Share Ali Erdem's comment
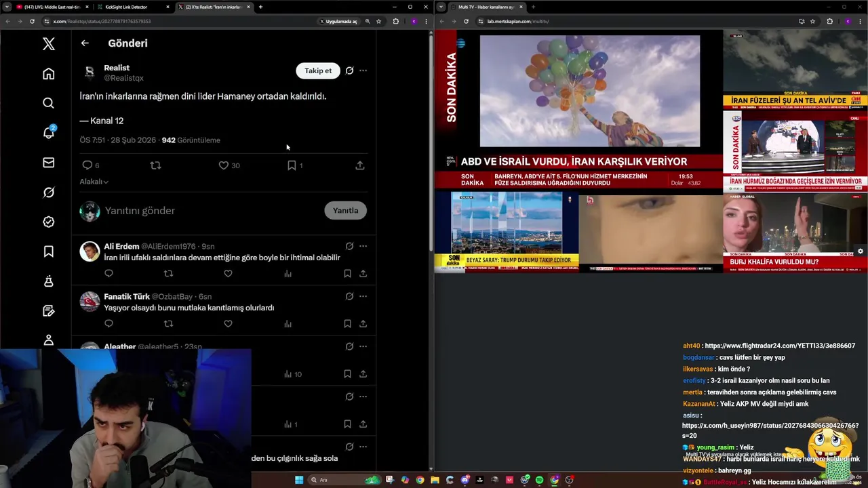This screenshot has height=488, width=868. pos(363,274)
